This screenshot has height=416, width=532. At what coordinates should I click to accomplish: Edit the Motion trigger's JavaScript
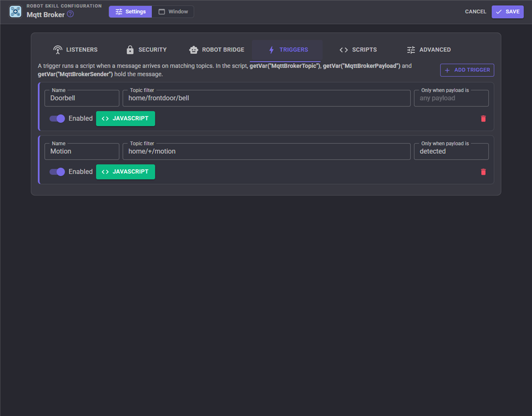[x=126, y=172]
